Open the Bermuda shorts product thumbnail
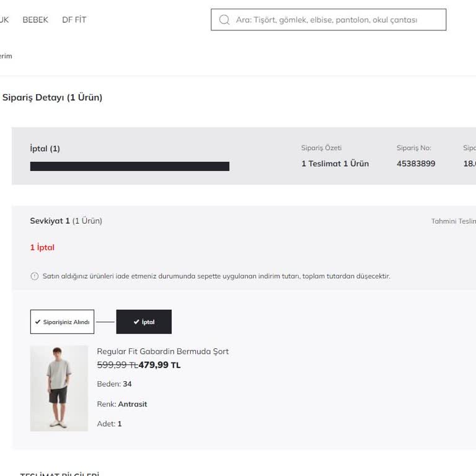 [x=59, y=389]
